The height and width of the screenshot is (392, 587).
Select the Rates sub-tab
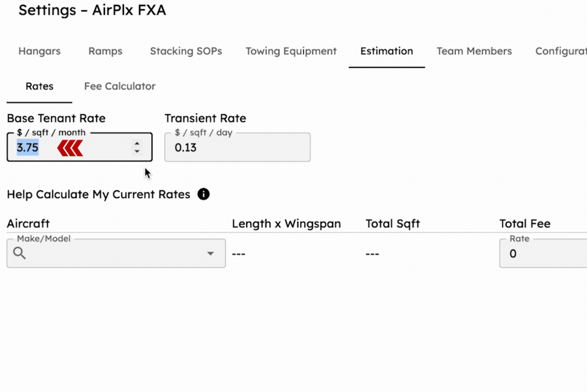pyautogui.click(x=39, y=86)
